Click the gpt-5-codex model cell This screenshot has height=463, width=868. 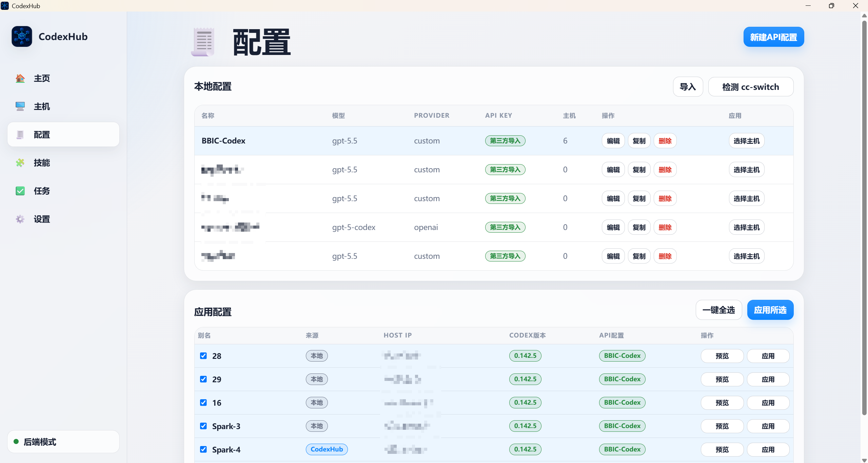point(354,227)
